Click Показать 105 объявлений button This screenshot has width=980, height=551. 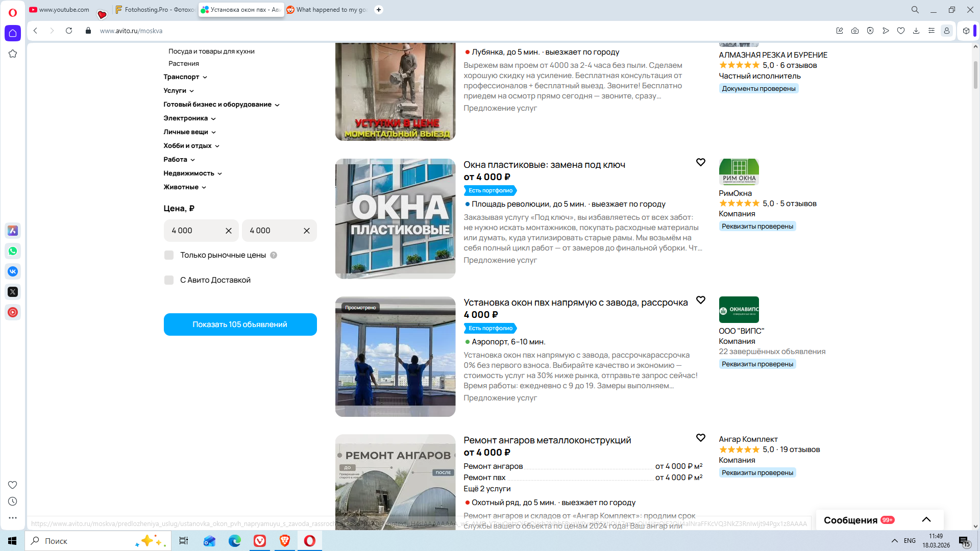click(x=240, y=324)
